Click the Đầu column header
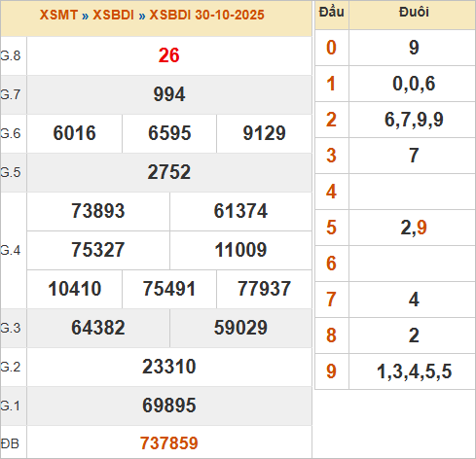This screenshot has width=476, height=459. click(x=331, y=13)
